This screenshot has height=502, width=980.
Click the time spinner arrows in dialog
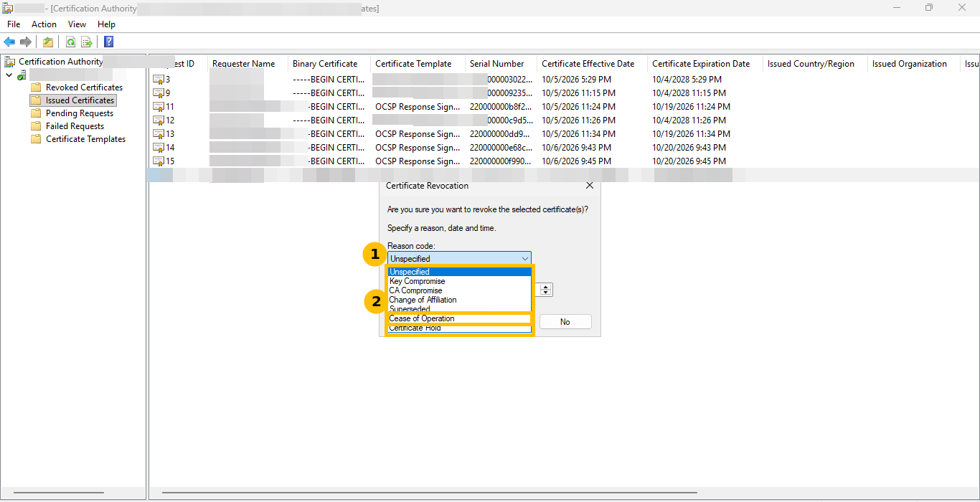(x=547, y=290)
